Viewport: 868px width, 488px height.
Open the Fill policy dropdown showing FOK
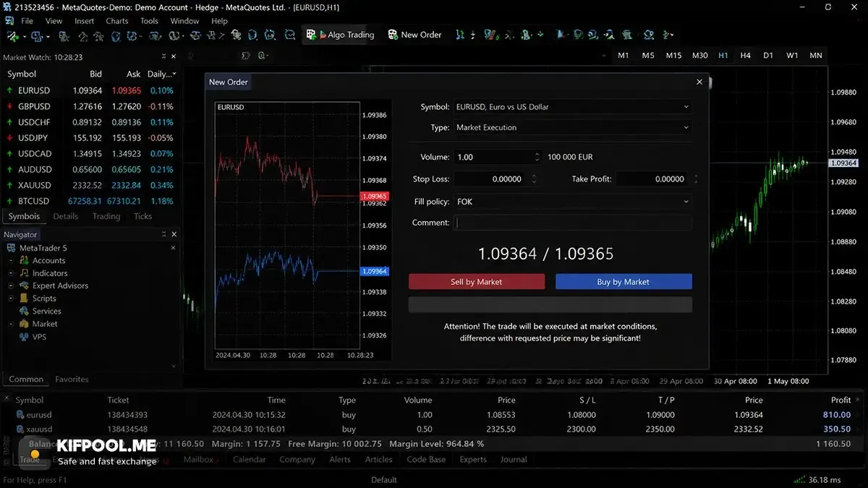[x=572, y=202]
